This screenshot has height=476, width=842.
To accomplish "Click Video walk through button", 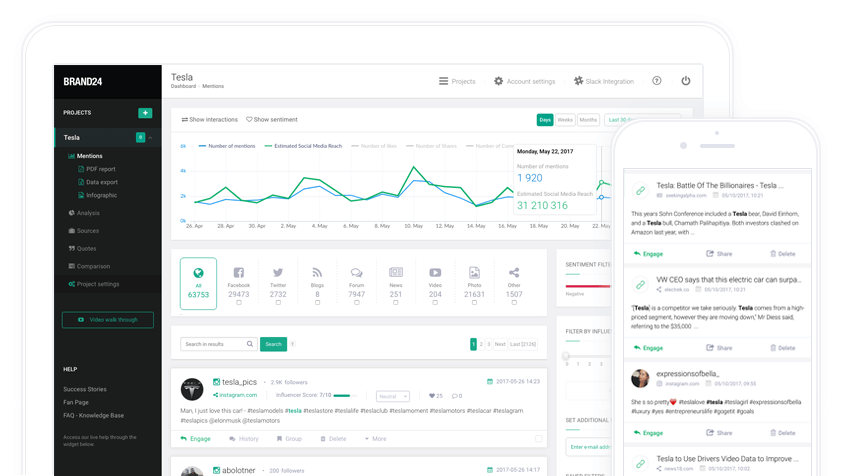I will tap(108, 320).
